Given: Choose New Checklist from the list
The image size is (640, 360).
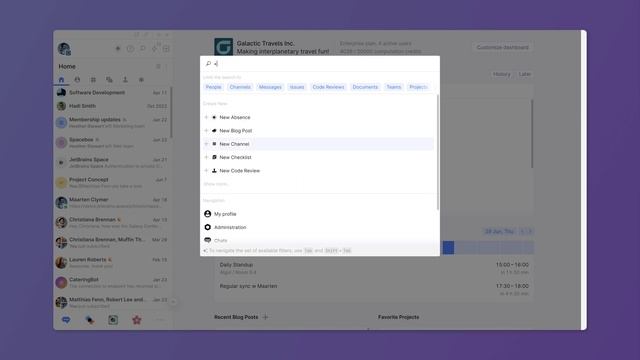Looking at the screenshot, I should [x=318, y=157].
